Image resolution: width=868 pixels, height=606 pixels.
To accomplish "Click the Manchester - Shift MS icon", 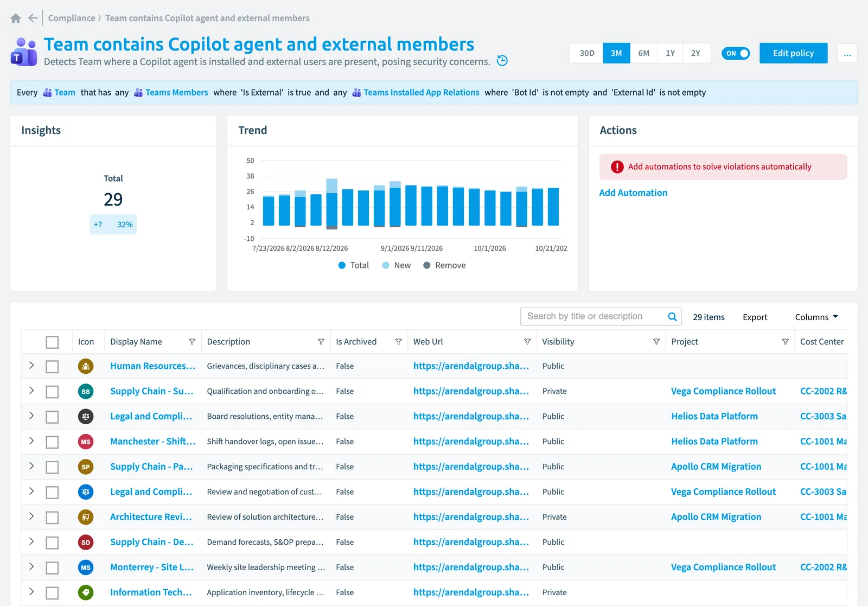I will tap(86, 442).
